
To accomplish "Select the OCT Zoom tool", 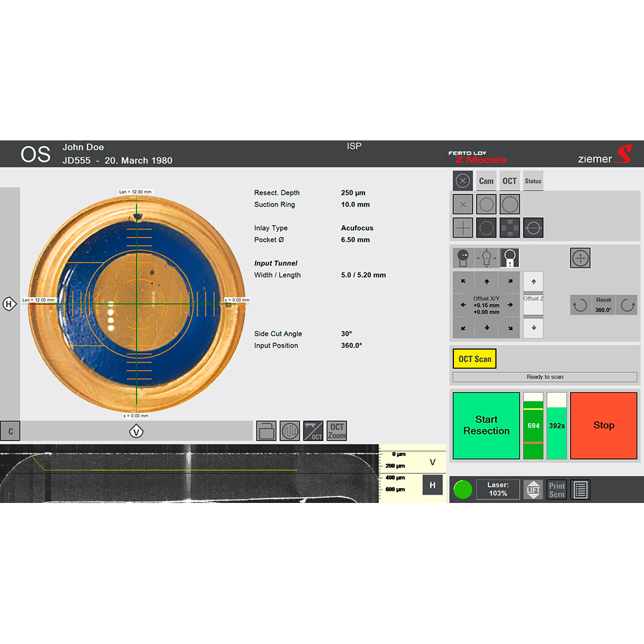I will [x=337, y=430].
